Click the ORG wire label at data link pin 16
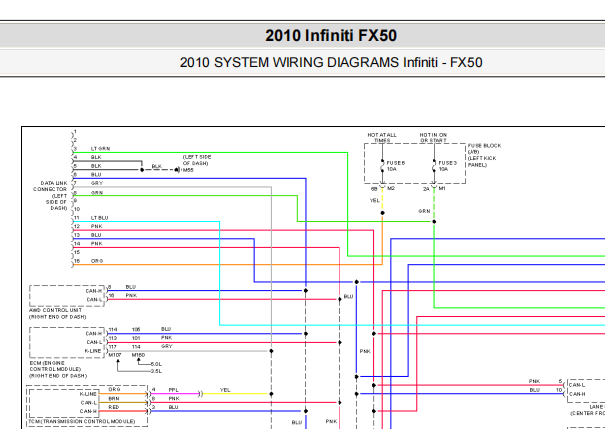The height and width of the screenshot is (429, 605). click(97, 261)
